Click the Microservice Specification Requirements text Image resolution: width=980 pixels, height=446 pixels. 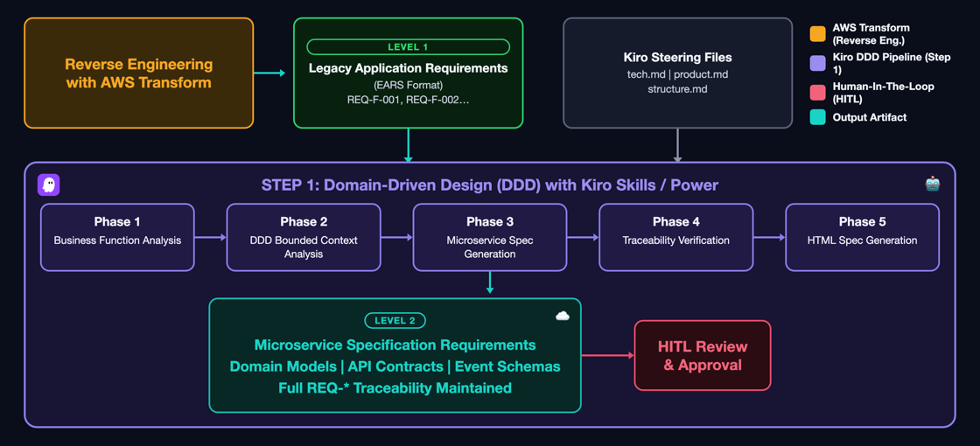(395, 345)
